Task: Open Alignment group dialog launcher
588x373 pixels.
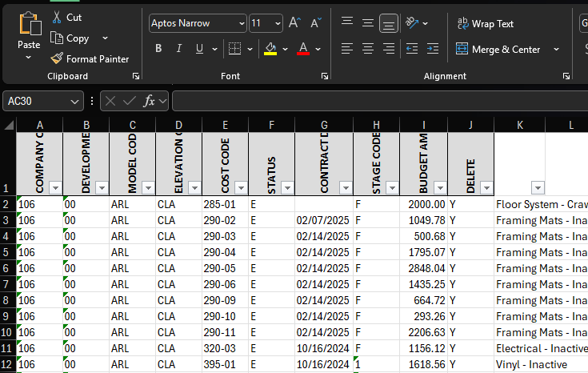Action: (x=566, y=76)
